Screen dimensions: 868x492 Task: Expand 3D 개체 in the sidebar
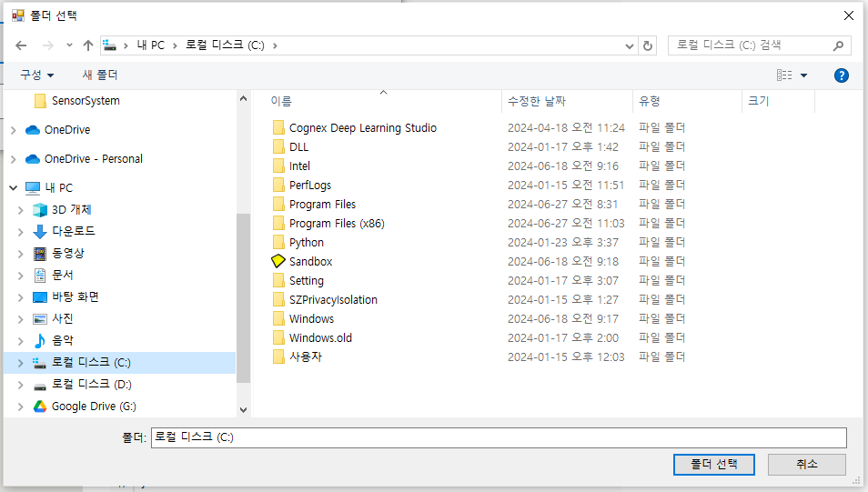[21, 210]
